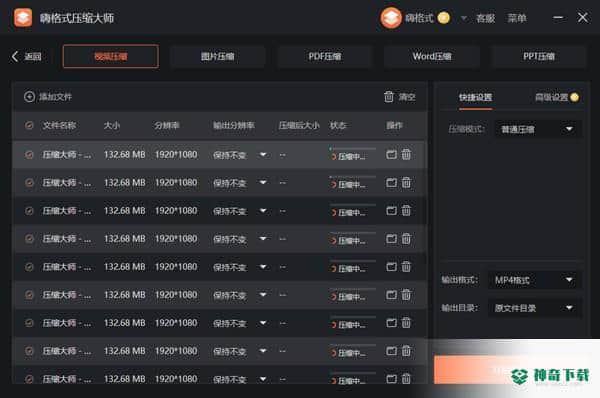Toggle the checkbox of the fourth file row
The height and width of the screenshot is (398, 600).
point(29,239)
